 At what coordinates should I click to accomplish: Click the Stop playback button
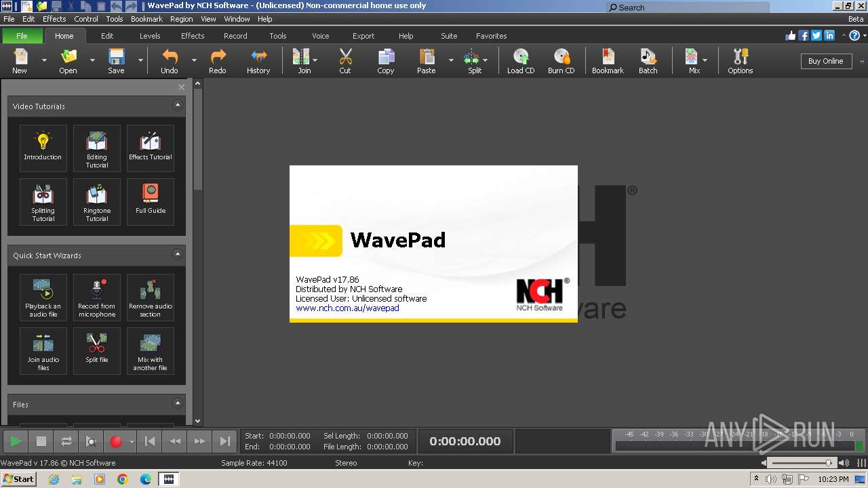41,441
